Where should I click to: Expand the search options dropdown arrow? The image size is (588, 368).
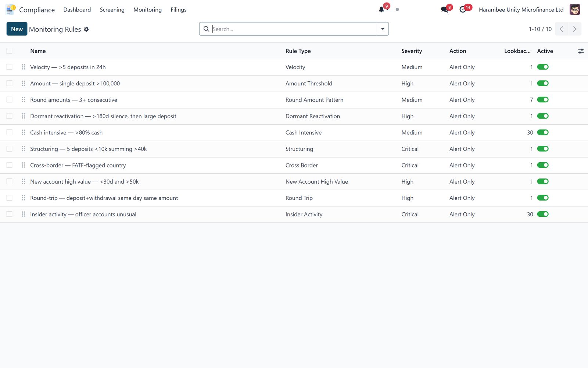[x=383, y=29]
